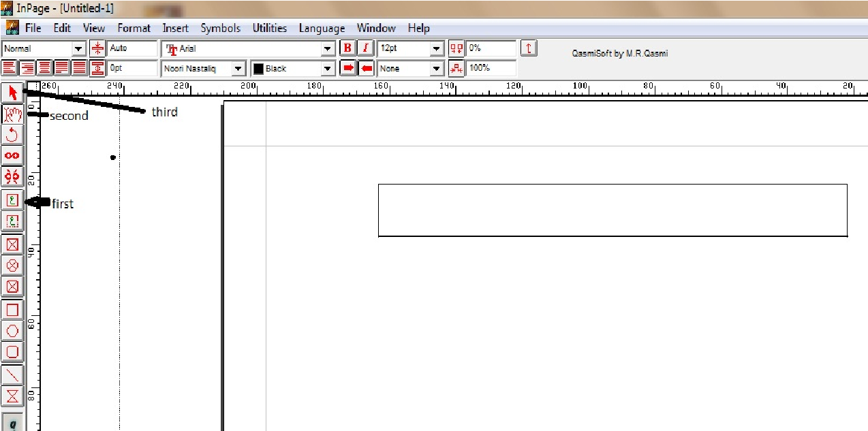Screen dimensions: 868x431
Task: Click the 100% scaling field
Action: pos(491,68)
